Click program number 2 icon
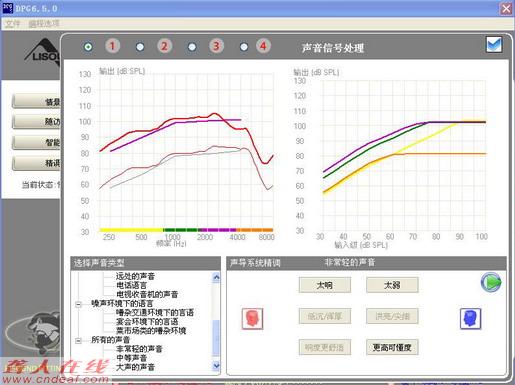The image size is (515, 385). [164, 46]
